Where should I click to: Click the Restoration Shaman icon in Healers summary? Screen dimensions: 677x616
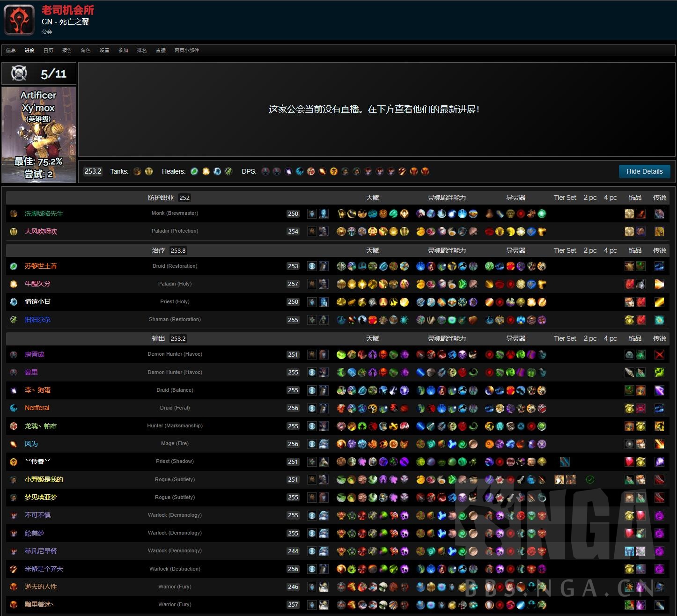[228, 171]
